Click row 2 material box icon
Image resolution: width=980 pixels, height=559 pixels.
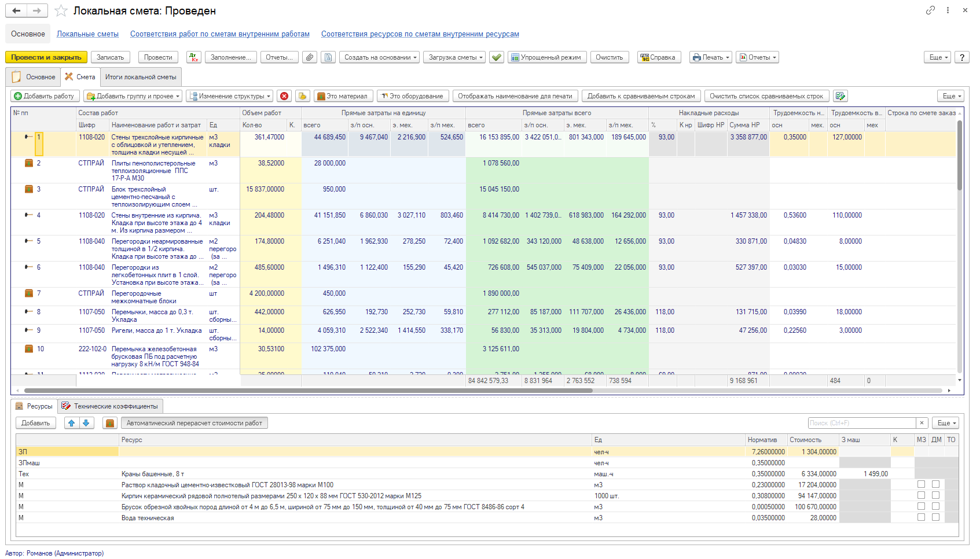29,163
